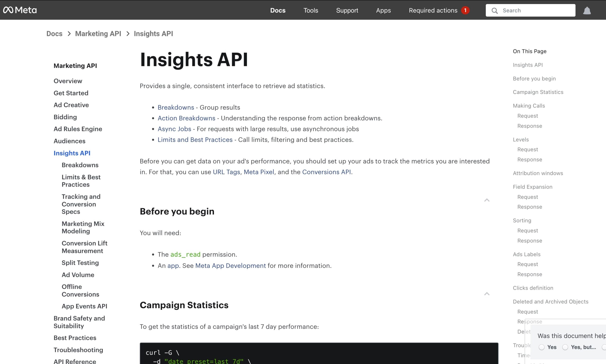
Task: Click the Search input field
Action: [x=536, y=10]
